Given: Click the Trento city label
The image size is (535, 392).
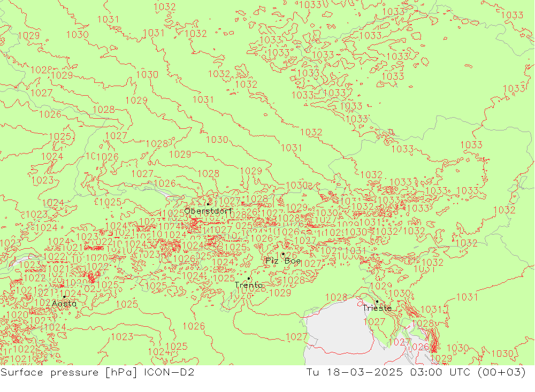Looking at the screenshot, I should tap(249, 285).
